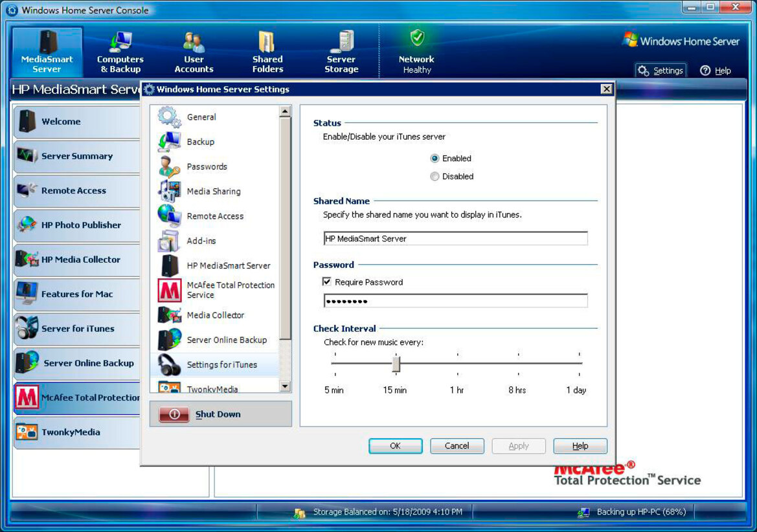Screen dimensions: 757x532
Task: Click the Media Sharing icon in settings list
Action: [170, 191]
